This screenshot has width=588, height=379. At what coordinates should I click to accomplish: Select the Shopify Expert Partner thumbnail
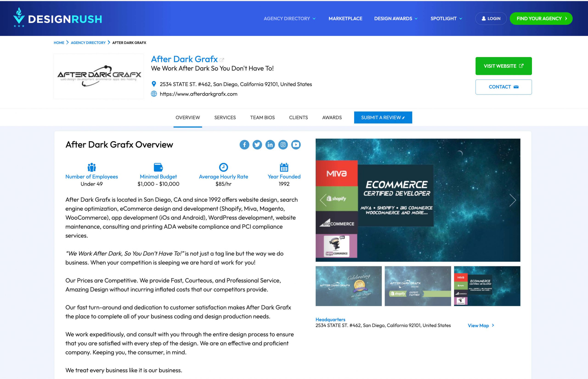click(418, 286)
